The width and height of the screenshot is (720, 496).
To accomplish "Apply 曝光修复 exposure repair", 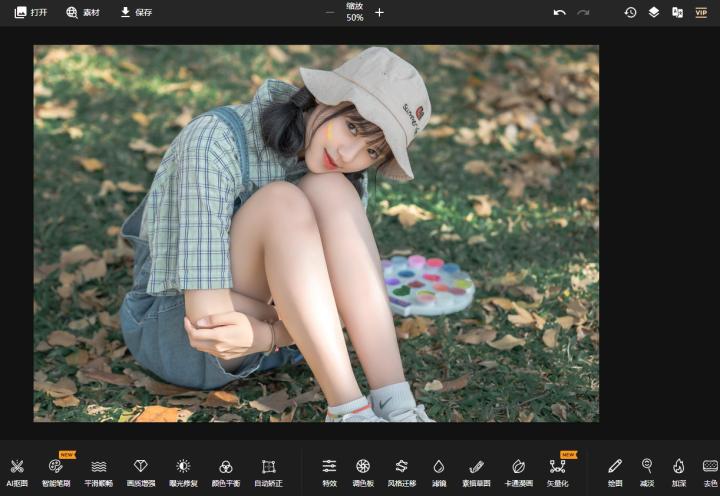I will [183, 471].
